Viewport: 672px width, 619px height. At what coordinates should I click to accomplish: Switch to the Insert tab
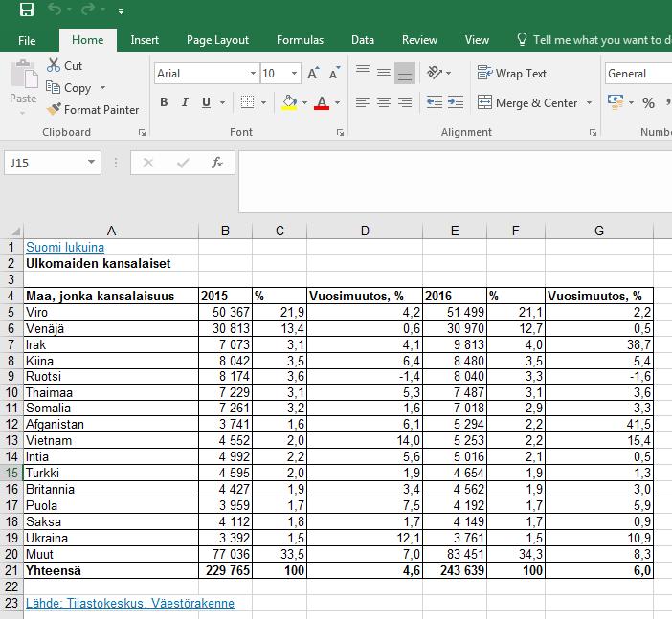[145, 40]
